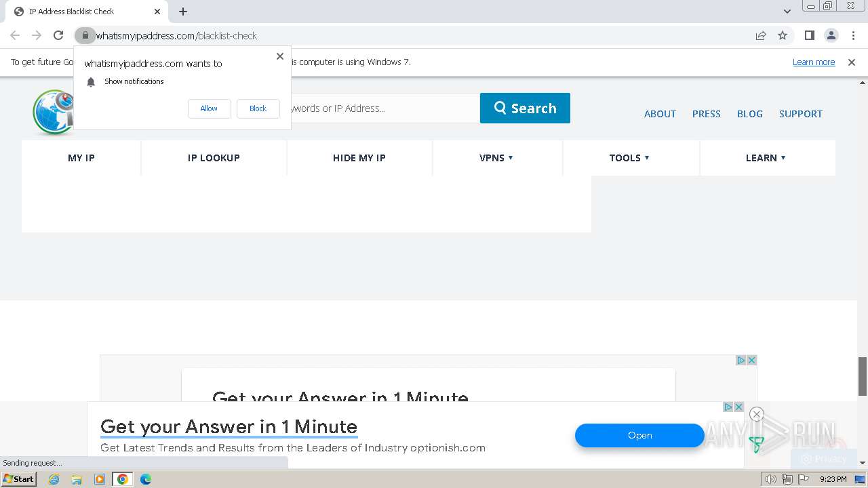This screenshot has height=488, width=868.
Task: Open the BLOG link
Action: (749, 114)
